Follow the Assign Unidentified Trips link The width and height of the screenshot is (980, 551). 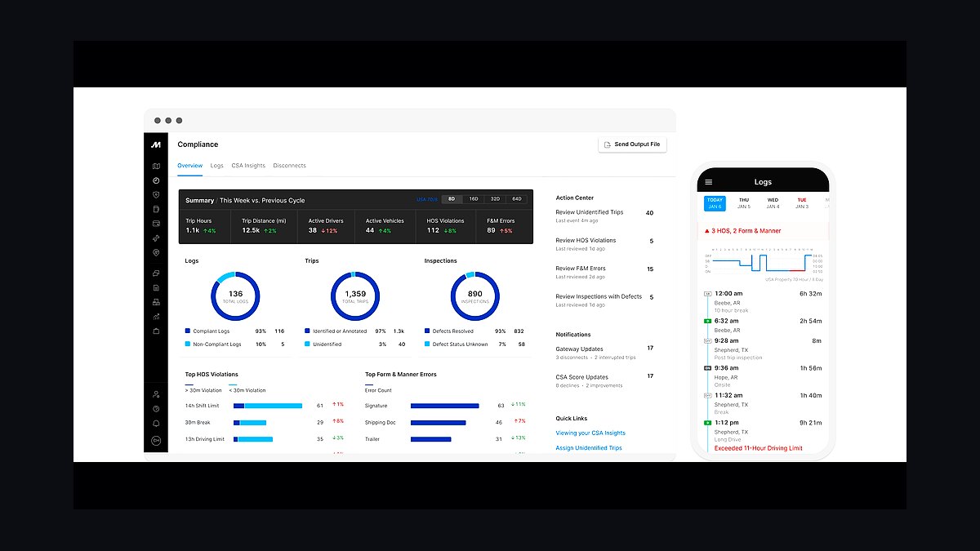point(589,448)
